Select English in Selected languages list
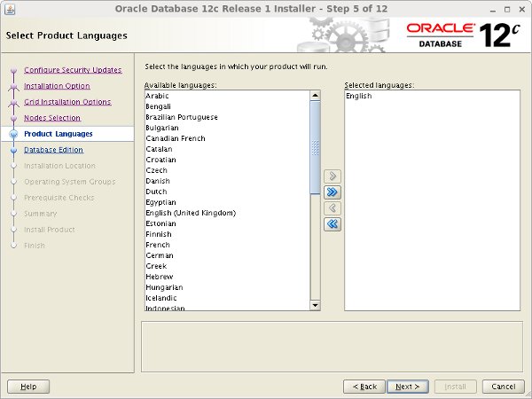 tap(432, 96)
